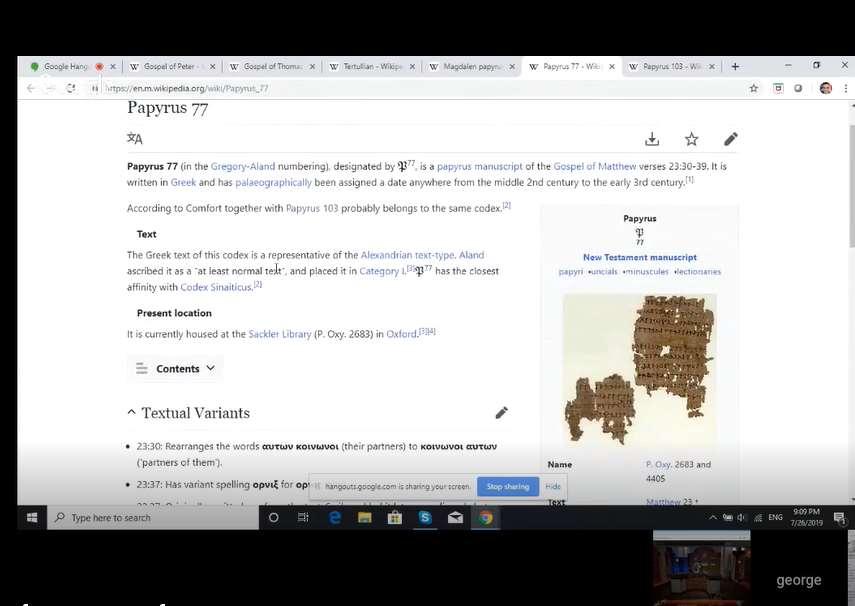Open the papyri link in infobox

570,271
